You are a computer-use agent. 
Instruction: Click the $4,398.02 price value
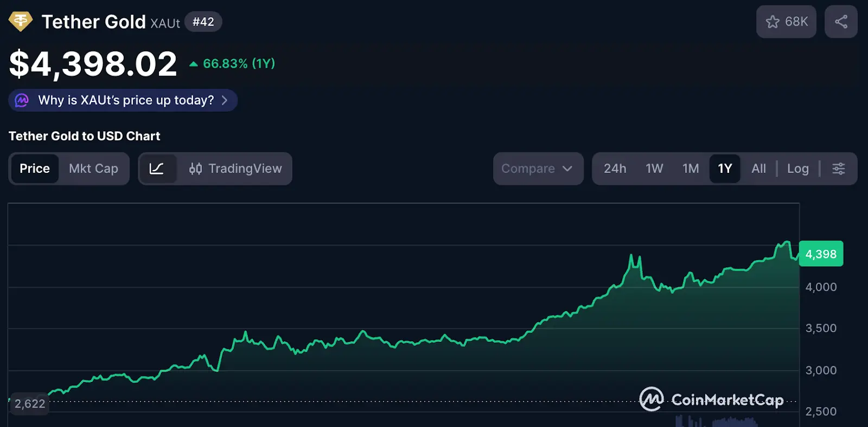coord(93,64)
